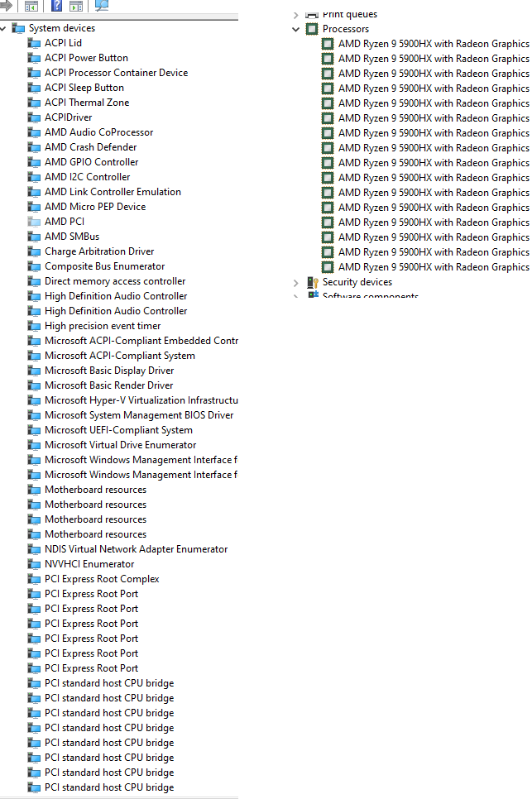Viewport: 532px width, 799px height.
Task: Click the icon beside Charge Arbitration Driver
Action: coord(34,251)
